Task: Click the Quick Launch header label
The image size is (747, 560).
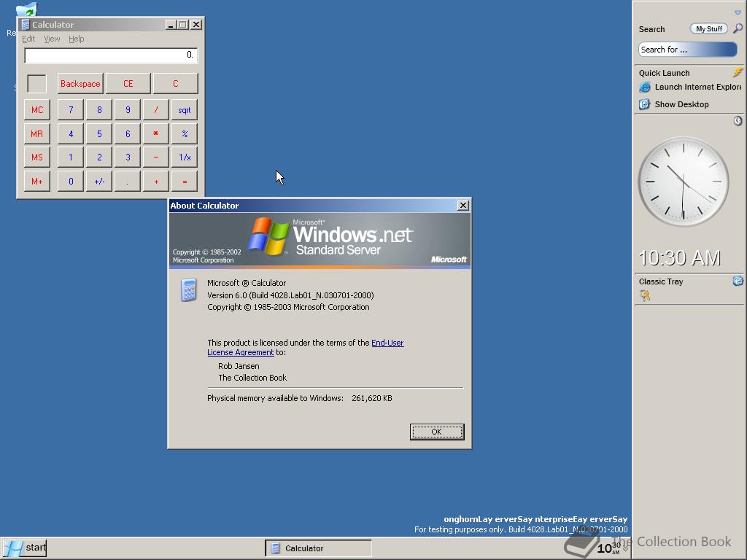Action: point(664,73)
